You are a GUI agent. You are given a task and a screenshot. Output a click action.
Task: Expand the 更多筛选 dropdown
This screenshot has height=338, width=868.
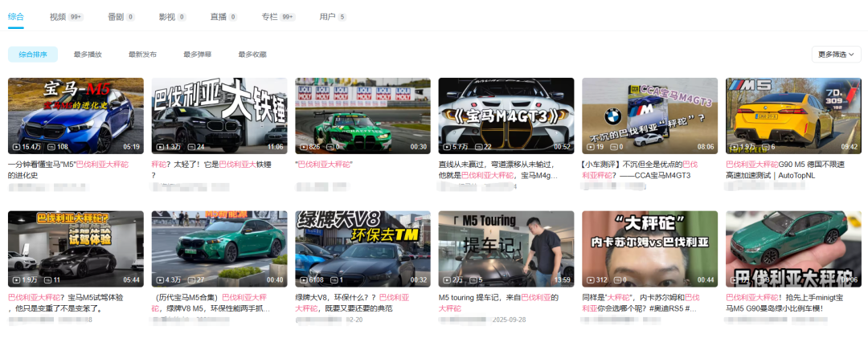tap(836, 55)
